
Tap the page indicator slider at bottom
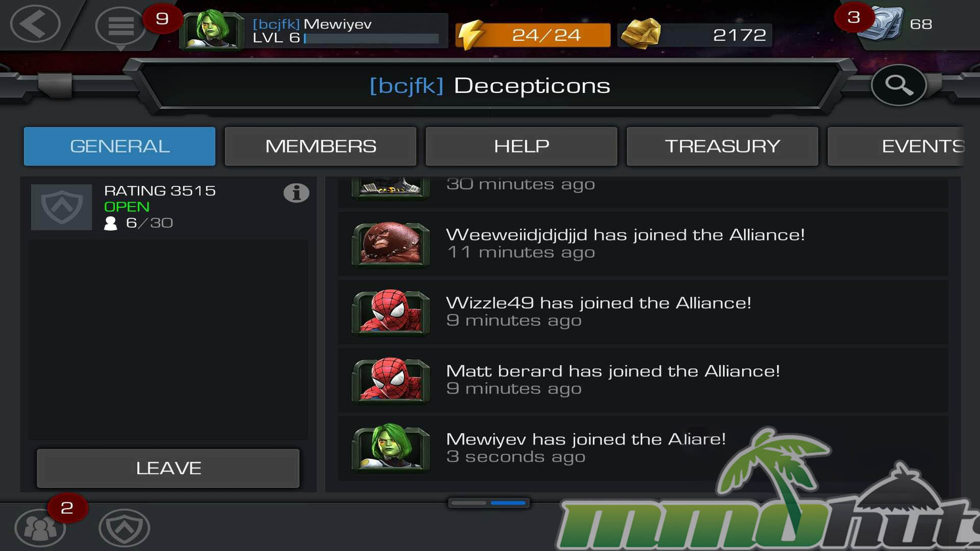(x=489, y=503)
